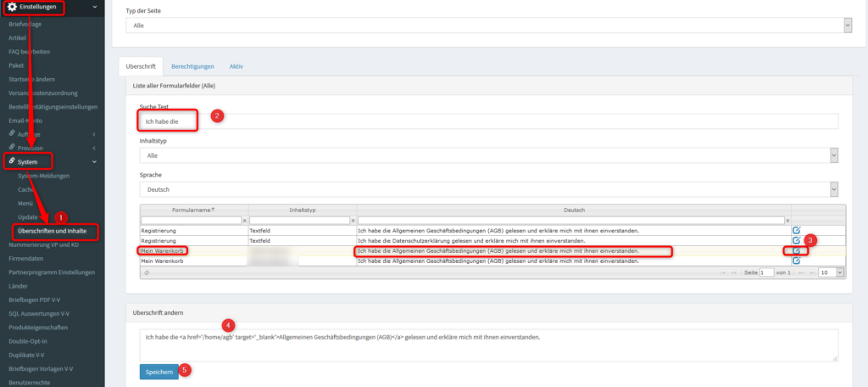The height and width of the screenshot is (387, 868).
Task: Click the table reload icon in grid footer
Action: [148, 272]
